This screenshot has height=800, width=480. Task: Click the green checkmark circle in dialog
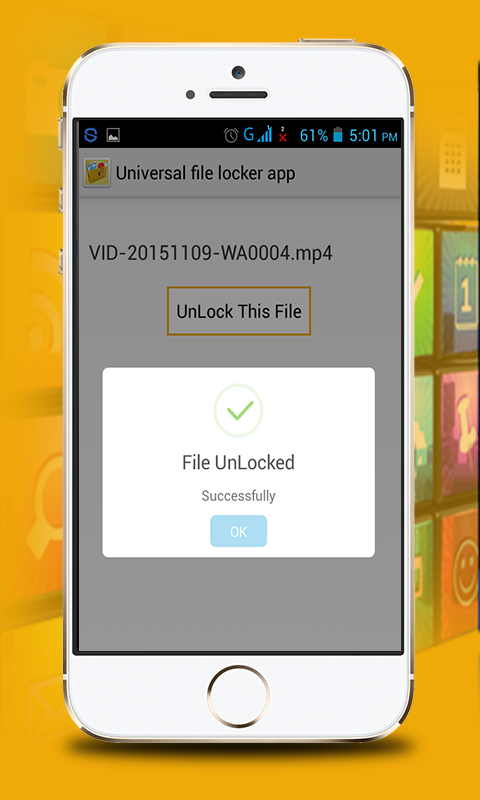[x=238, y=410]
